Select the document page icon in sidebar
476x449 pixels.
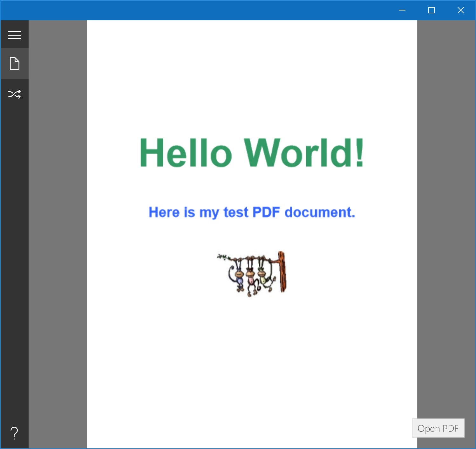click(x=15, y=64)
